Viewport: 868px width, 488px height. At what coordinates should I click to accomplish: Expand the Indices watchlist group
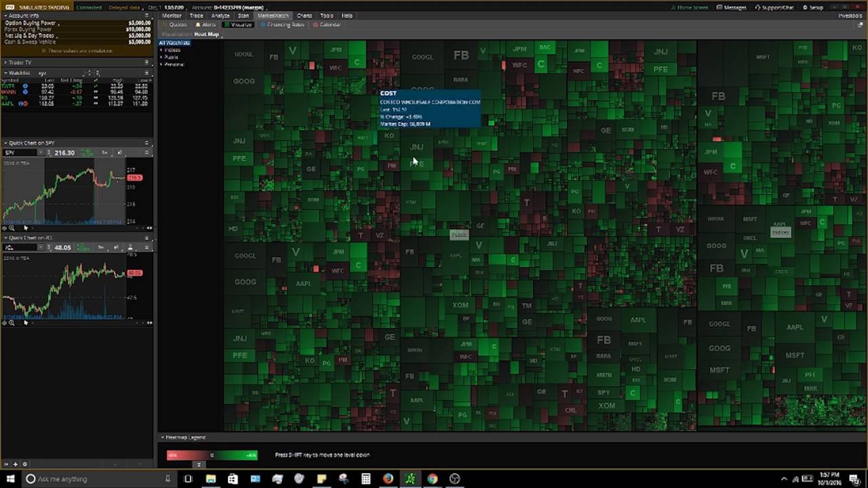161,50
